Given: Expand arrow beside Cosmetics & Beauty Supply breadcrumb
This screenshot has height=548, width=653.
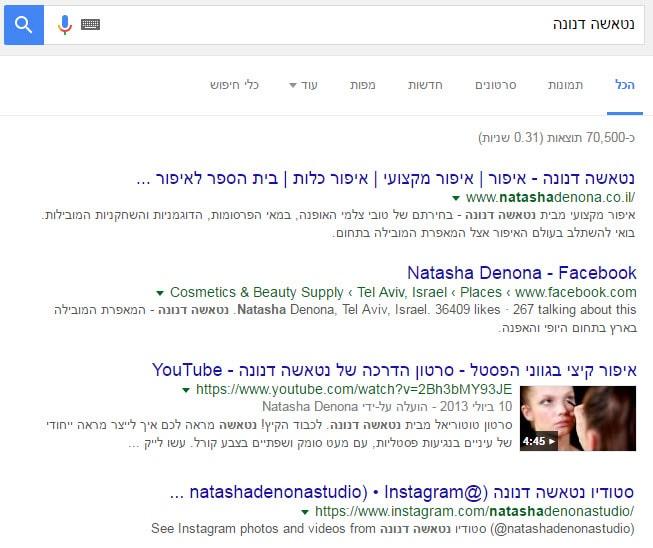Looking at the screenshot, I should pyautogui.click(x=160, y=293).
